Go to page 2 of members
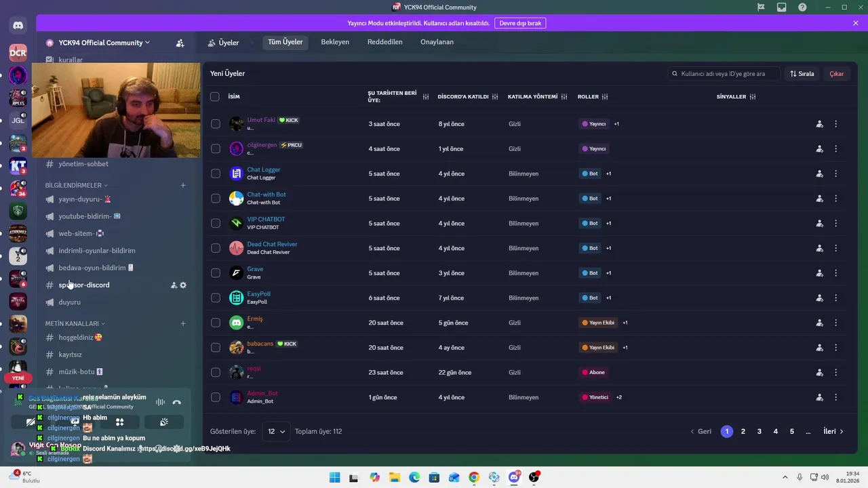 click(x=743, y=431)
